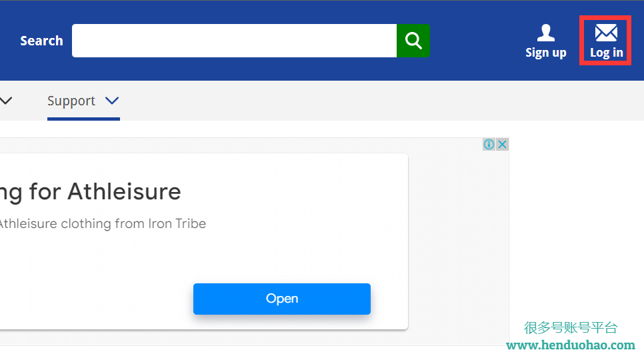Viewport: 644px width, 358px height.
Task: Click the Search label
Action: [x=41, y=41]
